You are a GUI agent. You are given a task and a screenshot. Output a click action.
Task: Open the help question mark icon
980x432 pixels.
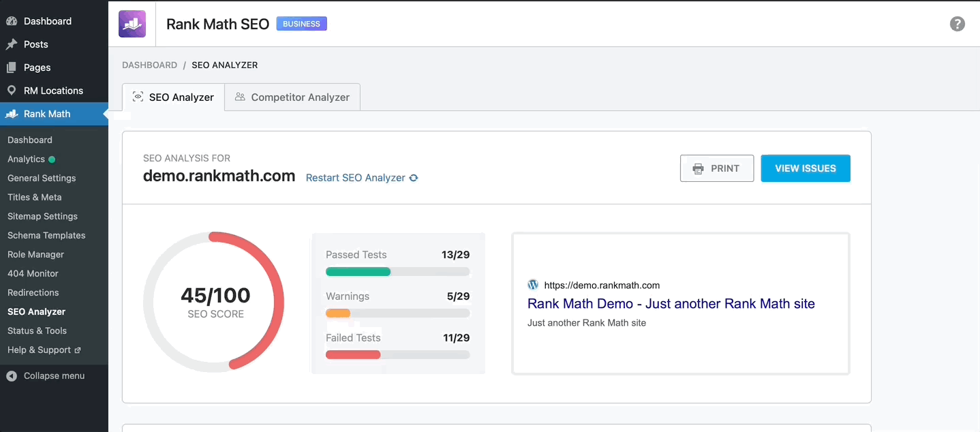[x=958, y=24]
